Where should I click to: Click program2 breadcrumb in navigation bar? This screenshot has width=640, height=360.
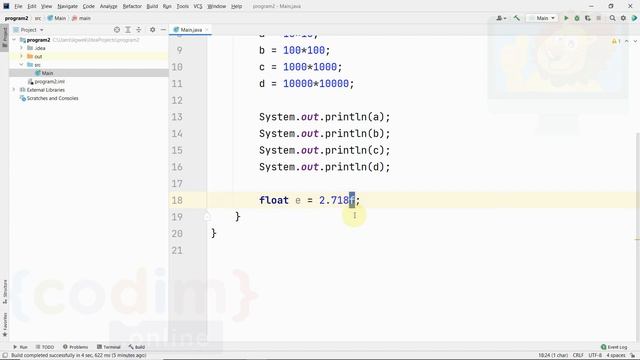[16, 18]
